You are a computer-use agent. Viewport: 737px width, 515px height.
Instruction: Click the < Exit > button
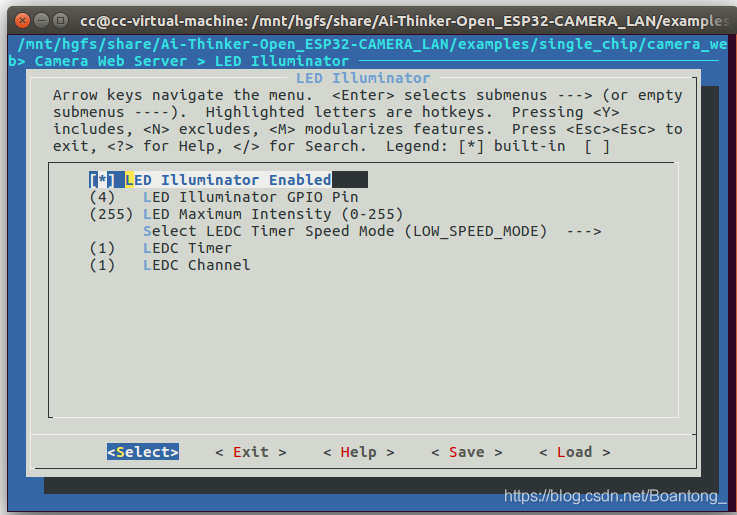(x=251, y=452)
